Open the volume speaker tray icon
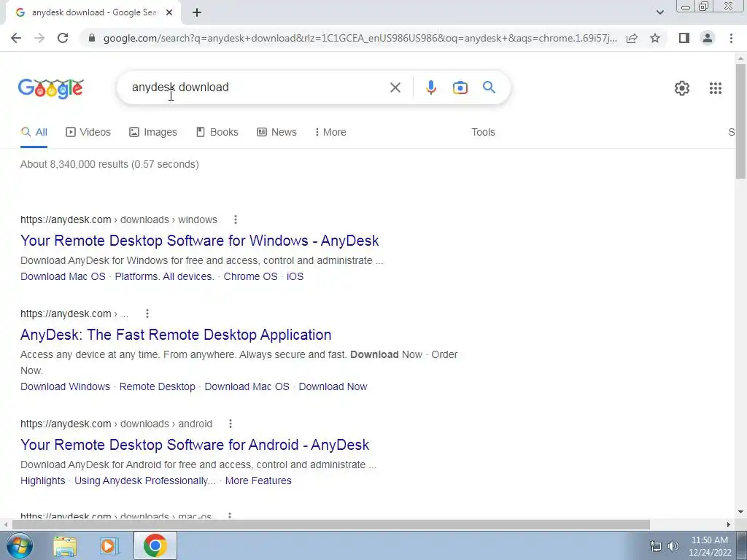 point(673,546)
